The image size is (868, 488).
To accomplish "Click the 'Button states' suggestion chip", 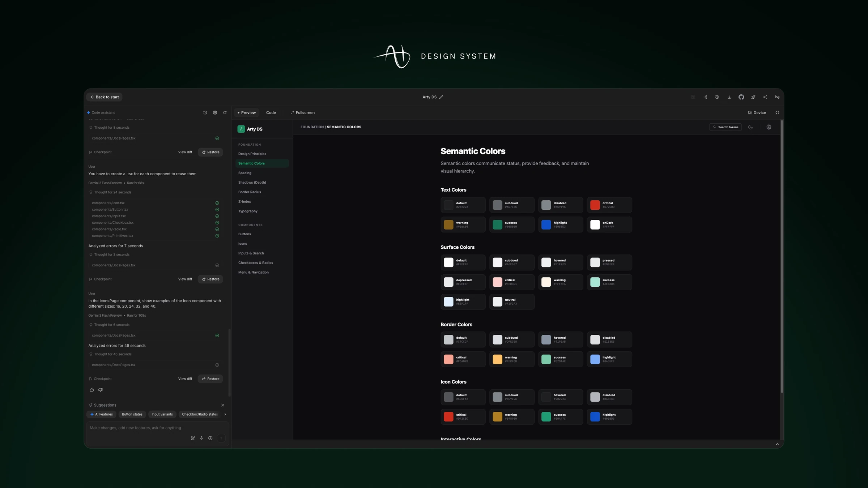I will (x=132, y=415).
